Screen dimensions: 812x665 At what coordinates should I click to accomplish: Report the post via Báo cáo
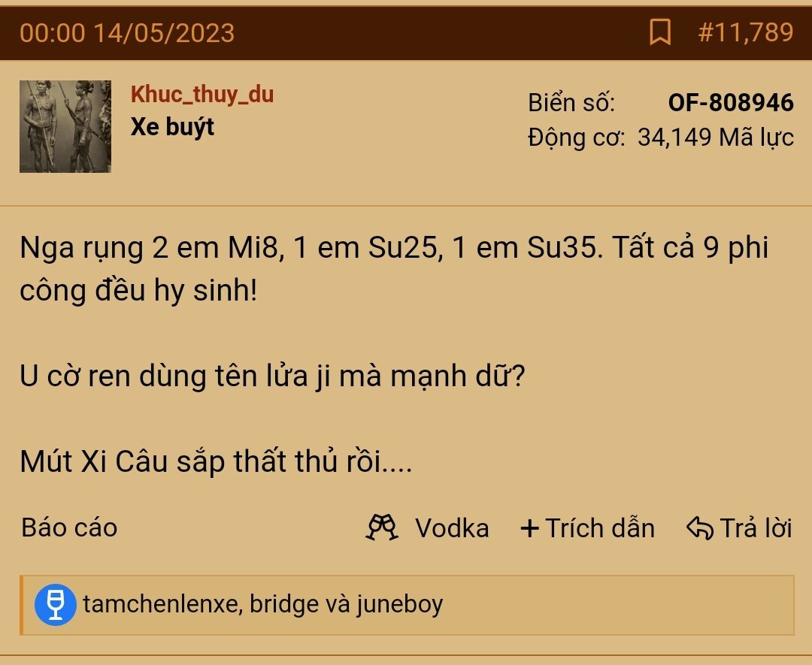point(69,527)
